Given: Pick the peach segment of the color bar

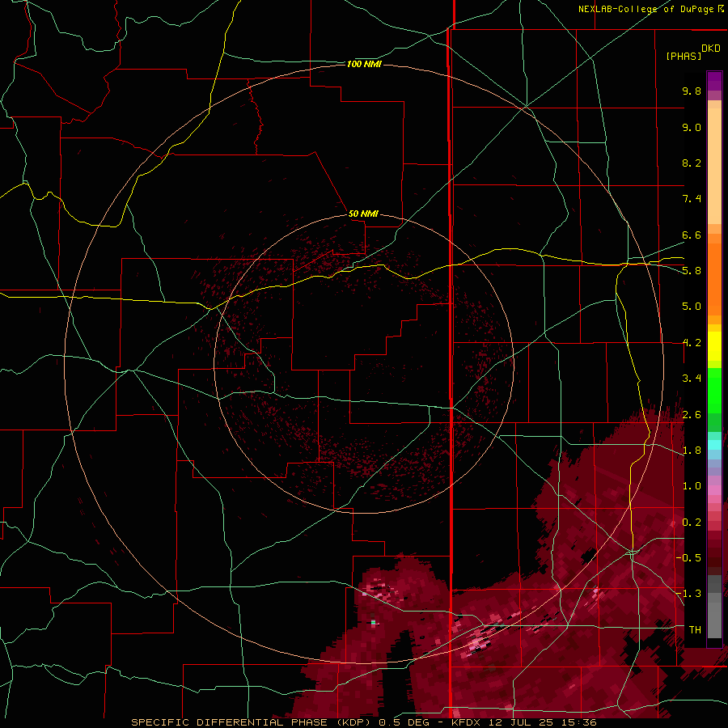Looking at the screenshot, I should (714, 166).
